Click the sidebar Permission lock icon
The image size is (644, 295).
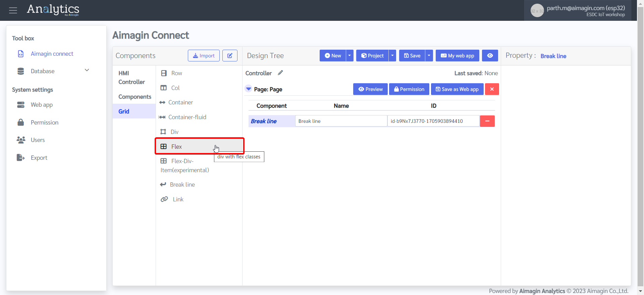click(x=21, y=122)
